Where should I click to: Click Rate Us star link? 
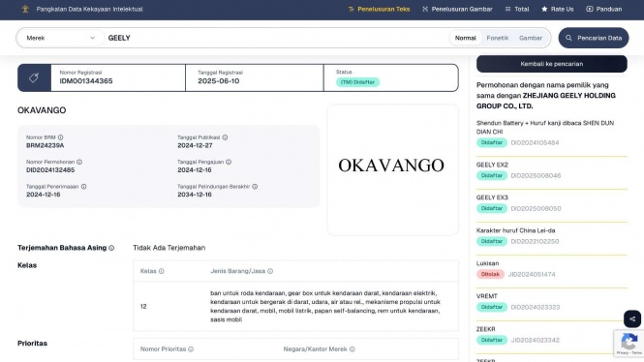pos(558,9)
